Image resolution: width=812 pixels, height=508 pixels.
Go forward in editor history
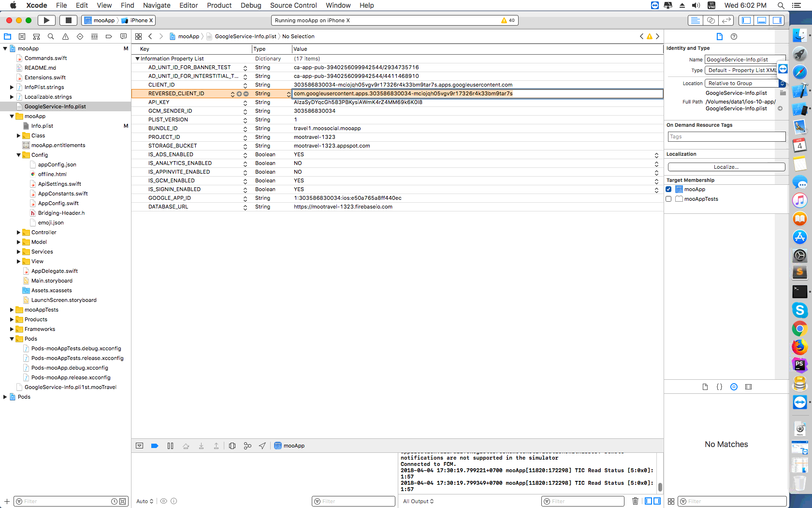click(x=161, y=36)
